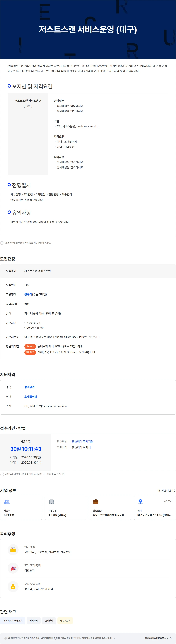Screen dimensions: 176x644
Task: Click 잡코리아 즉시지원 link
Action: click(x=82, y=442)
